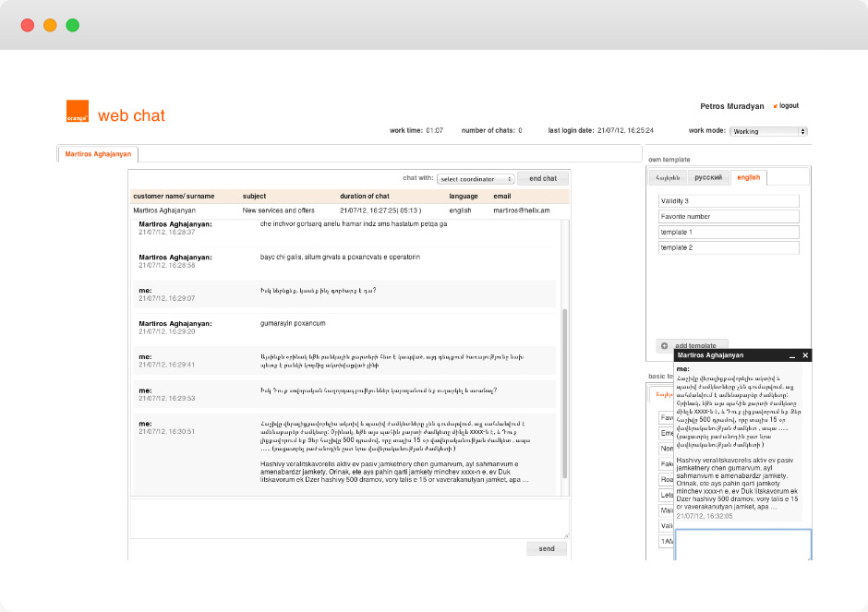
Task: Click the work time 01:07 readout
Action: [416, 130]
